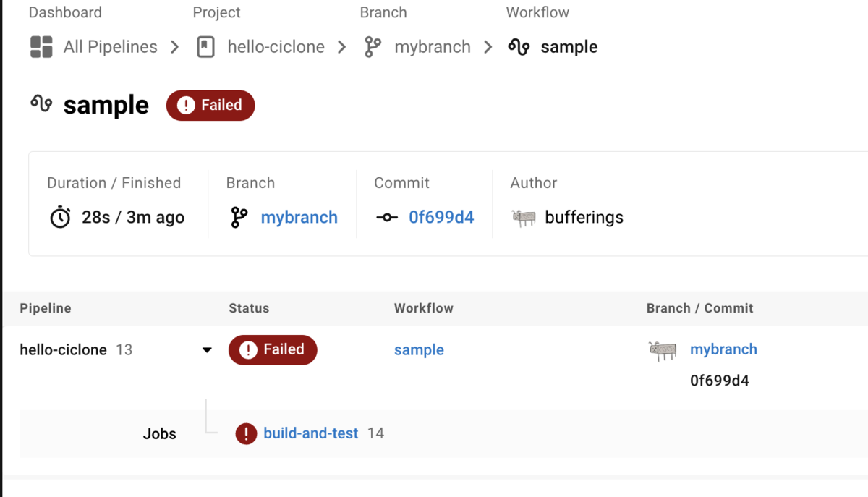Image resolution: width=868 pixels, height=497 pixels.
Task: Click the Failed status badge in pipeline row
Action: click(x=273, y=350)
